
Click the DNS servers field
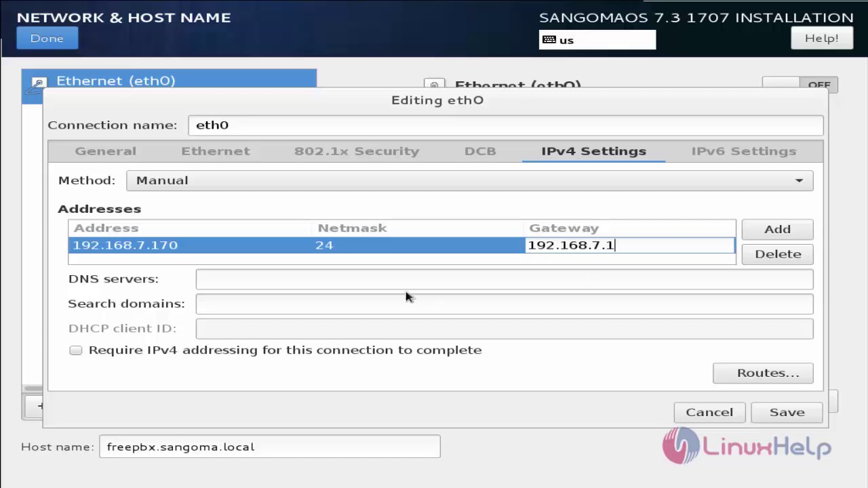(504, 279)
